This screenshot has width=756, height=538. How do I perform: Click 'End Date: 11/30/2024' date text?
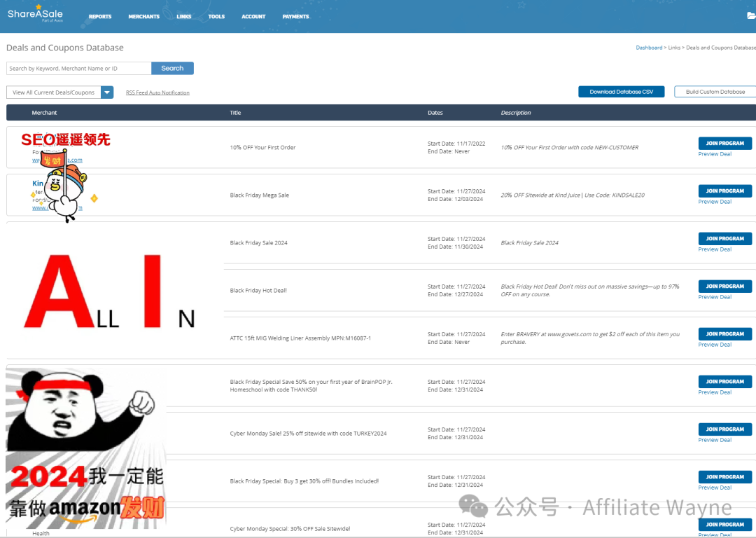point(455,247)
